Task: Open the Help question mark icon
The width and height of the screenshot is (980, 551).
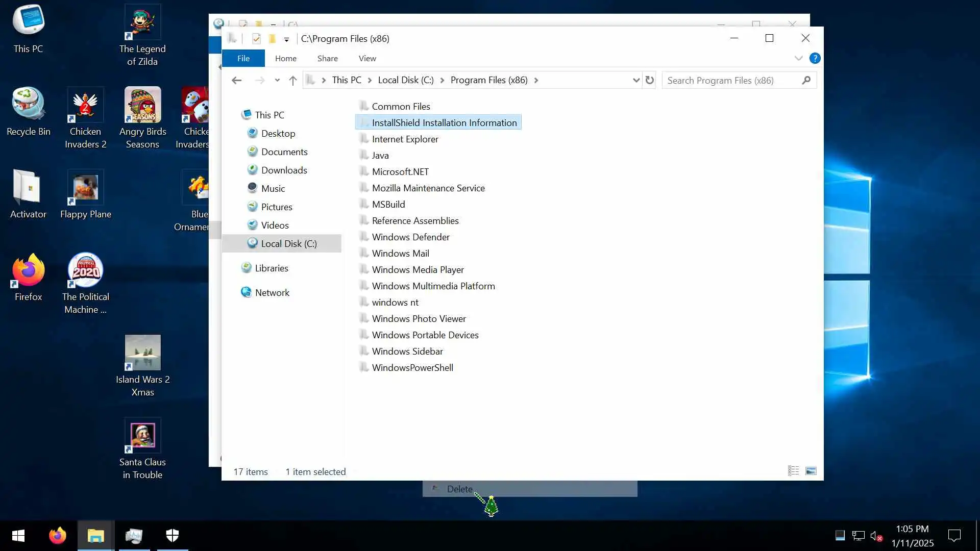Action: click(x=815, y=58)
